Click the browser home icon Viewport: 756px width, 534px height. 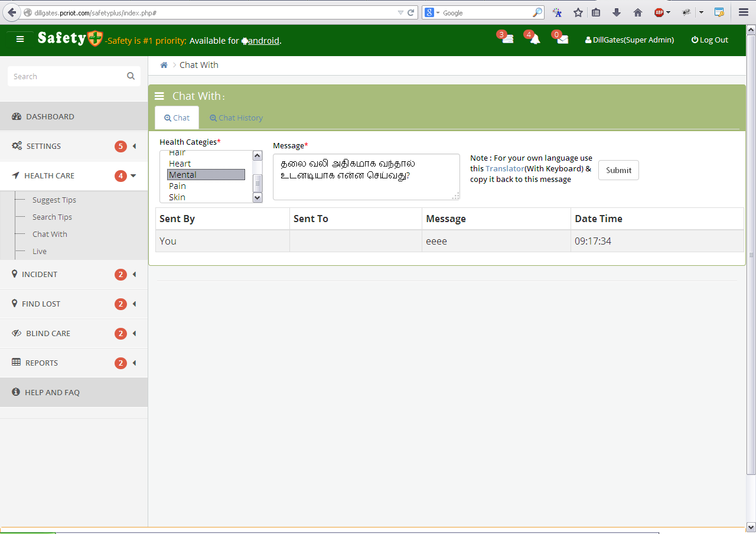coord(637,12)
